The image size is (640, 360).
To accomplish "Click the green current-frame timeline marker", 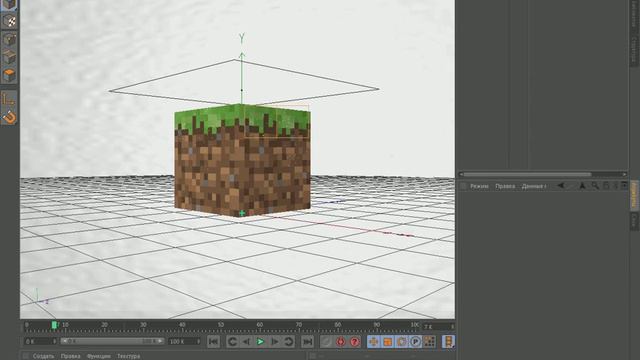I will [54, 325].
